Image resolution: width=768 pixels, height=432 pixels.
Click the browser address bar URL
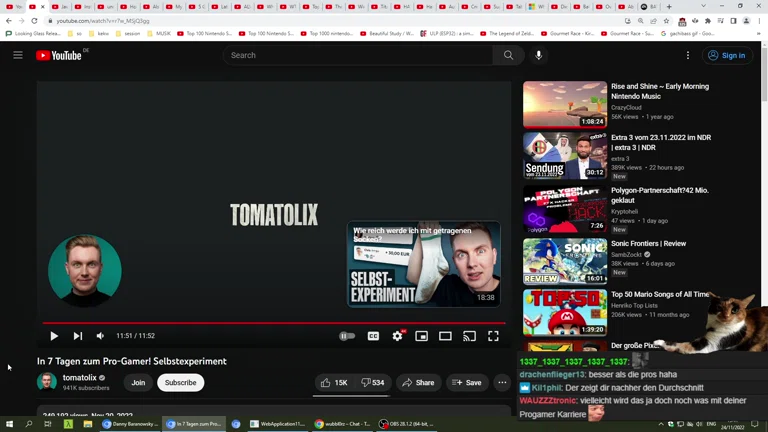click(x=103, y=21)
